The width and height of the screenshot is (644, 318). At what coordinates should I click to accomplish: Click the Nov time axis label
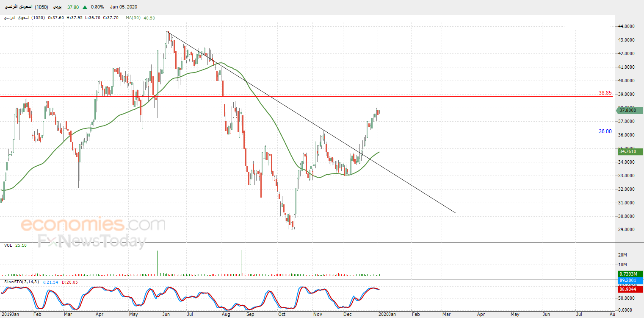tap(318, 314)
